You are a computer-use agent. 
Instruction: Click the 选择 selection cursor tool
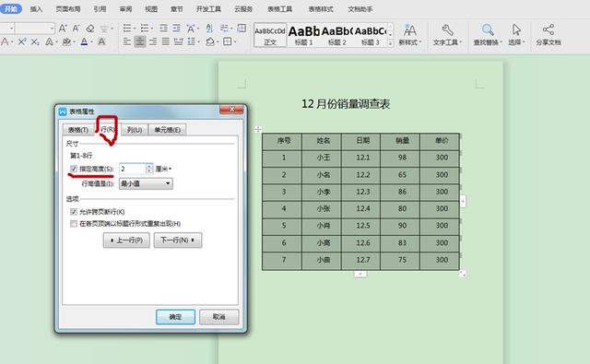click(x=516, y=35)
